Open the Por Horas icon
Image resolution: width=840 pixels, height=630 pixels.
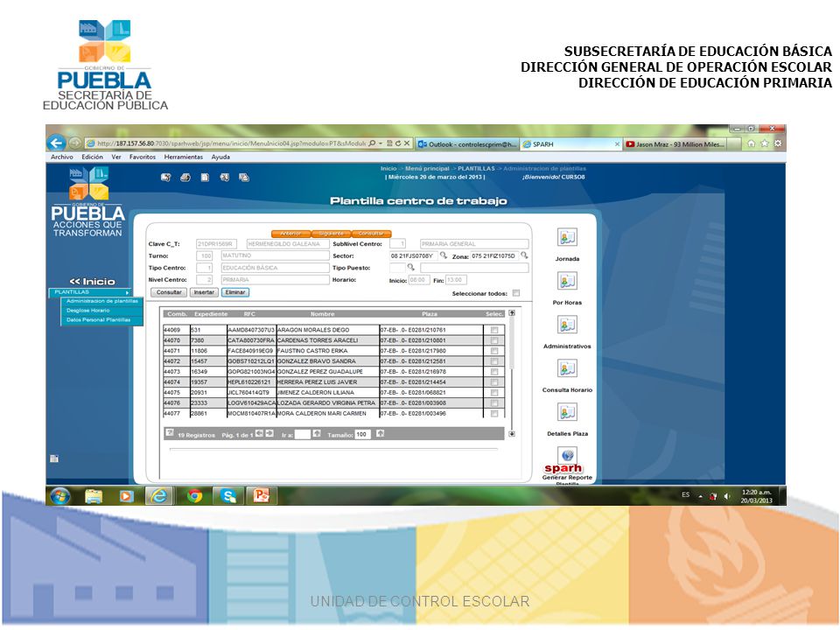click(567, 281)
